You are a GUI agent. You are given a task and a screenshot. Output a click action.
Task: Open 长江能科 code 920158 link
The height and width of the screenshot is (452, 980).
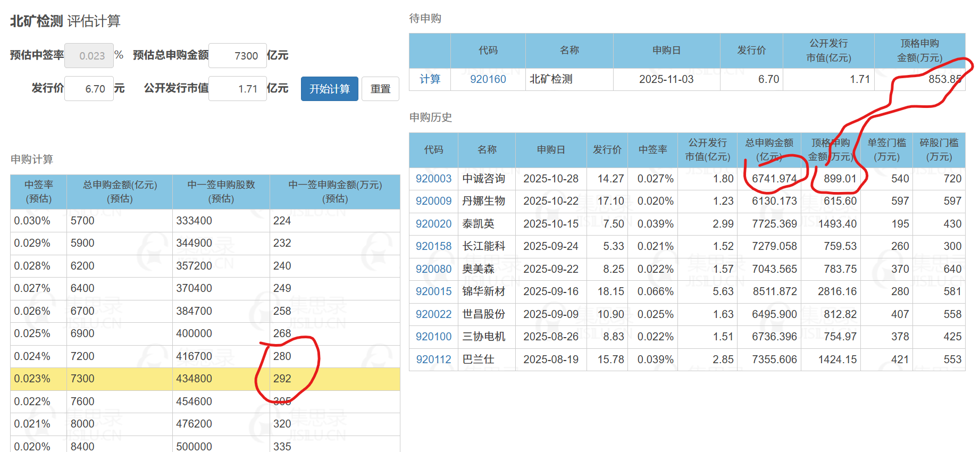[433, 246]
